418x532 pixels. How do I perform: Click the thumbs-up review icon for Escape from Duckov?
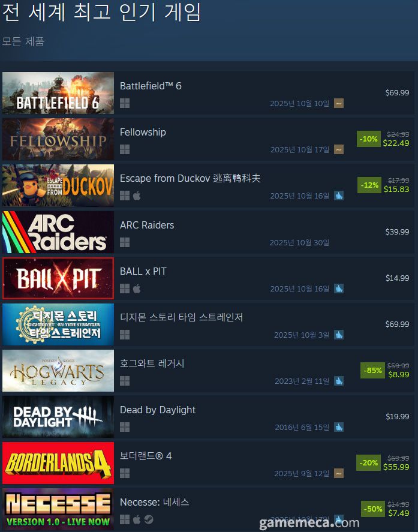point(339,196)
